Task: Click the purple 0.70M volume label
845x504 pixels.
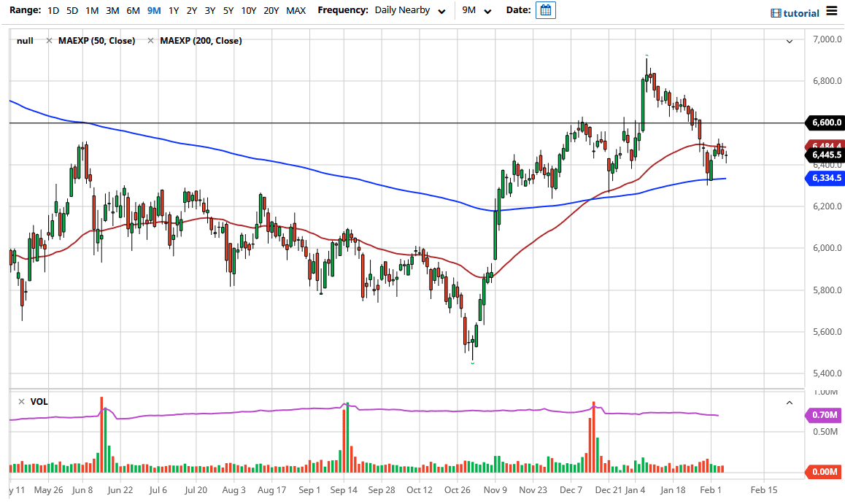Action: [x=824, y=415]
